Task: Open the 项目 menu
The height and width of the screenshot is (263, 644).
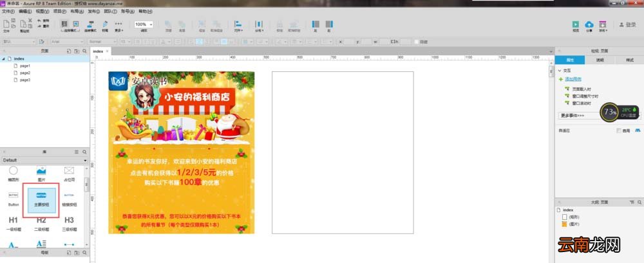Action: (x=59, y=12)
